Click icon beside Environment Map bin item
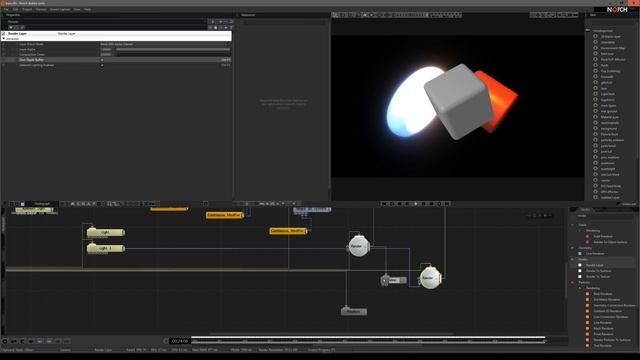Image resolution: width=640 pixels, height=360 pixels. [x=596, y=48]
